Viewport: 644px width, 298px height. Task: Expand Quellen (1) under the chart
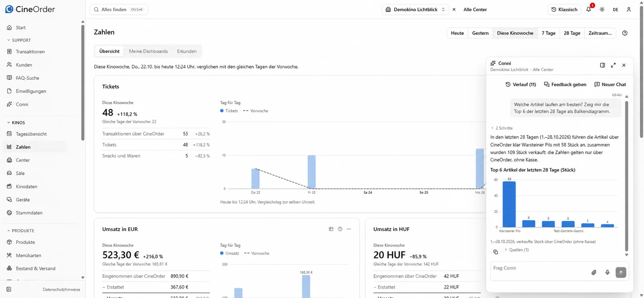pyautogui.click(x=516, y=250)
